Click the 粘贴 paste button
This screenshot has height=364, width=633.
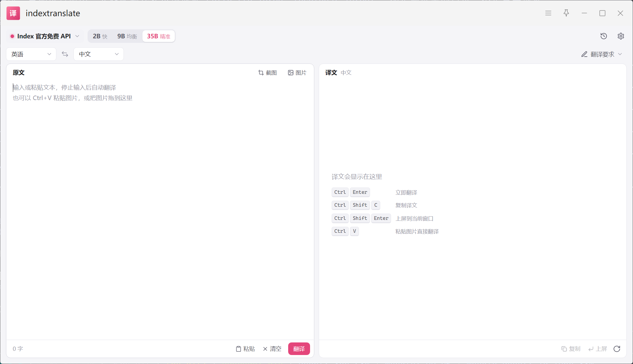pos(245,349)
